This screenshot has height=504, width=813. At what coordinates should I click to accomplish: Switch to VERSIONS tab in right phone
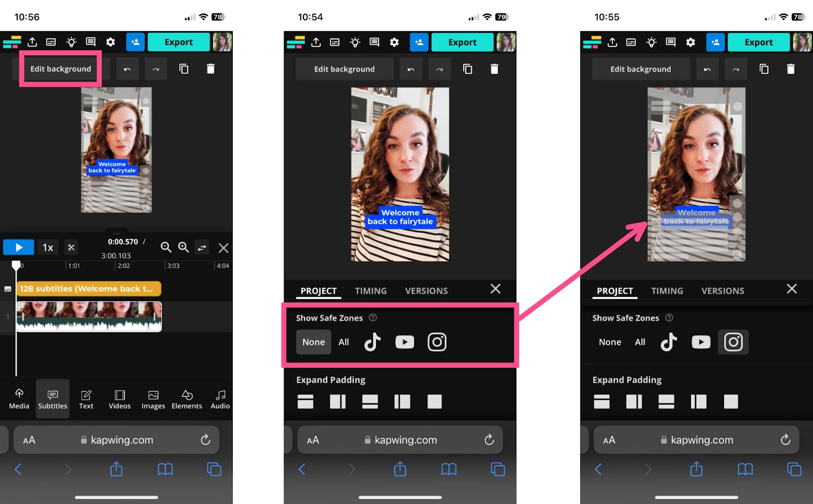tap(723, 291)
